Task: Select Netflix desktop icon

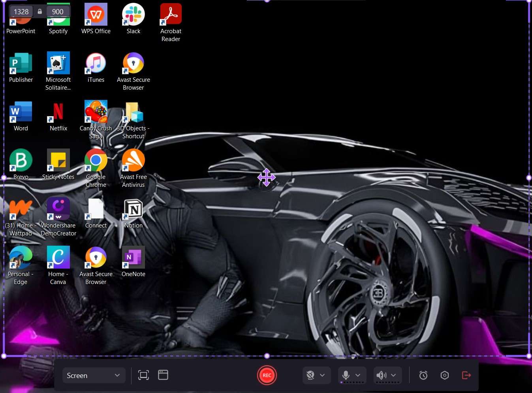Action: pyautogui.click(x=58, y=116)
